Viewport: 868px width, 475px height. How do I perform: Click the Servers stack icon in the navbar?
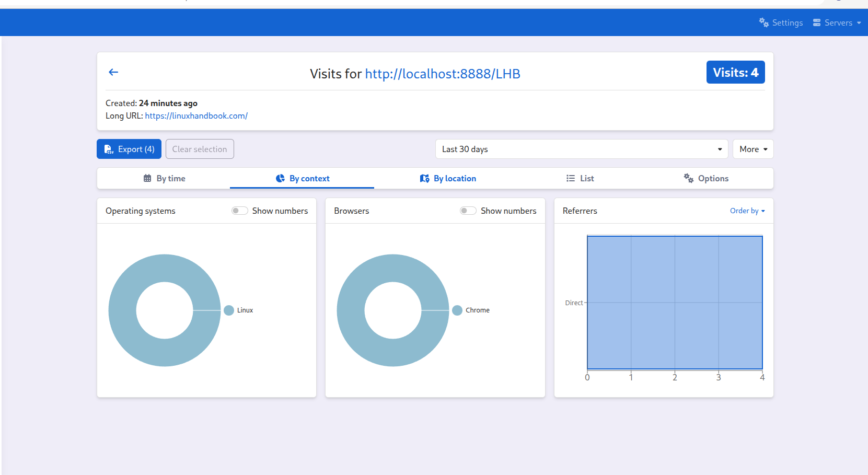click(x=817, y=22)
